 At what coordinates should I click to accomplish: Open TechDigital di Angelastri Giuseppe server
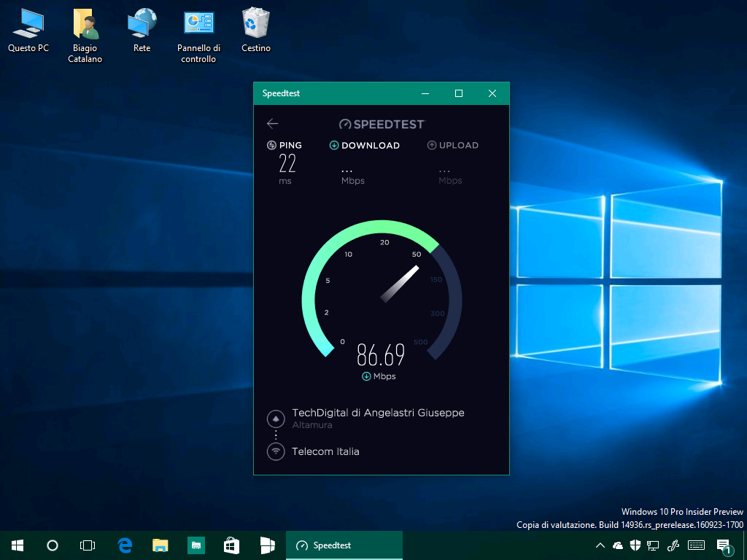379,413
